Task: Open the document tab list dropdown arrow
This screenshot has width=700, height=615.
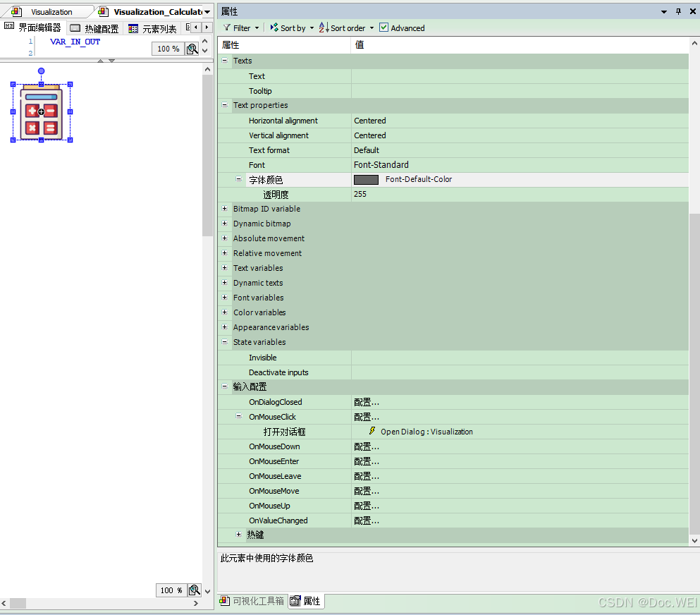Action: [x=207, y=12]
